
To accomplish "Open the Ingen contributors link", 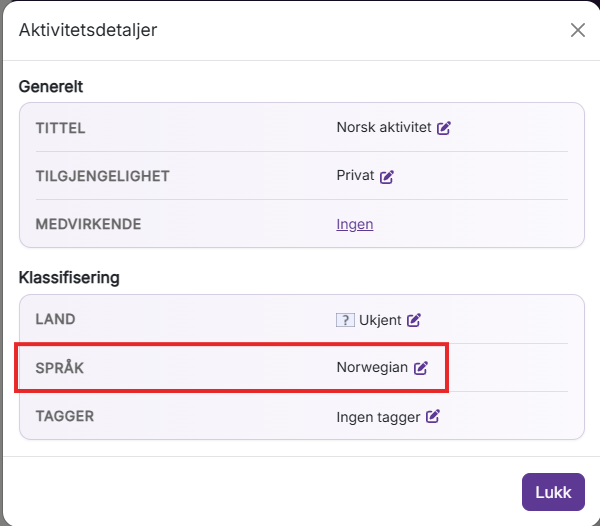I will point(355,224).
